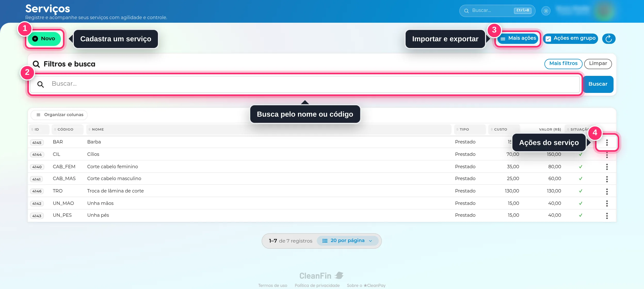
Task: Click the green check in Unha mãos row
Action: (581, 203)
